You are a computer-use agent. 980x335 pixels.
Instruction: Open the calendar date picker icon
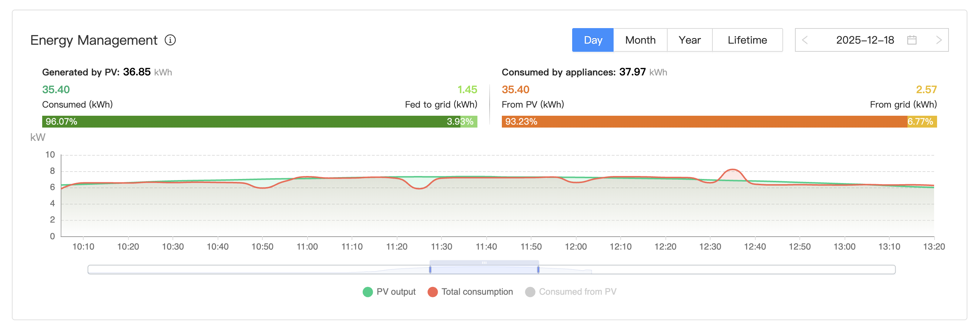913,40
